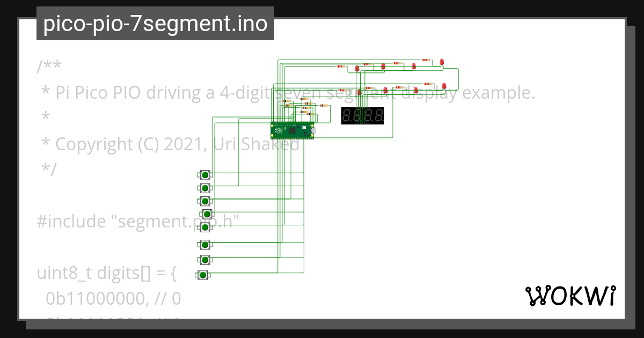Click the USB connector on the Pico
The width and height of the screenshot is (644, 338).
click(313, 130)
